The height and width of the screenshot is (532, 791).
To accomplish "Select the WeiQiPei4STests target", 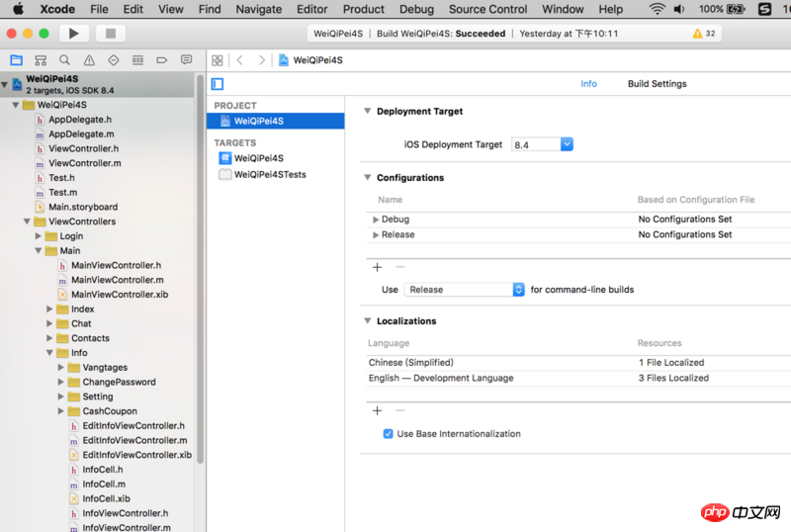I will (x=269, y=174).
